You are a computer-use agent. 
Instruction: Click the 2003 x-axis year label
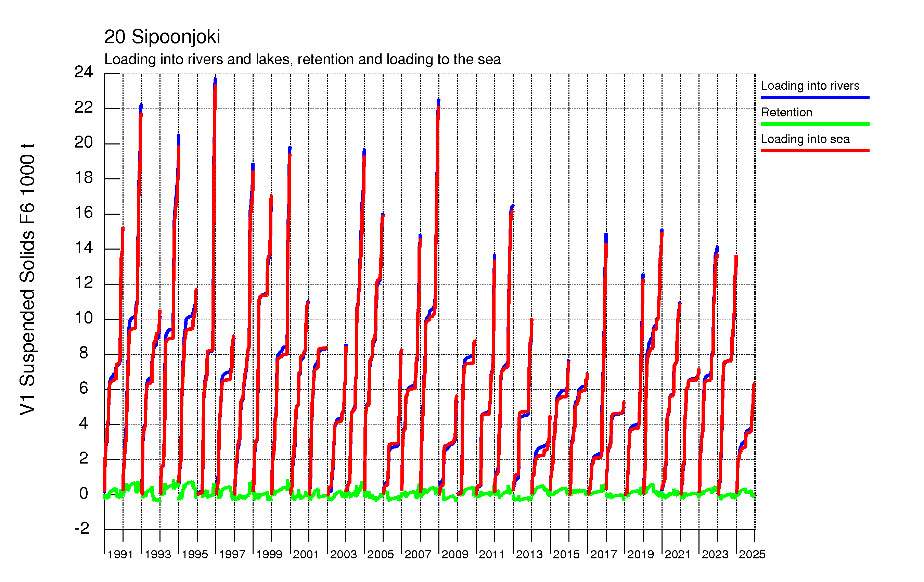click(344, 554)
